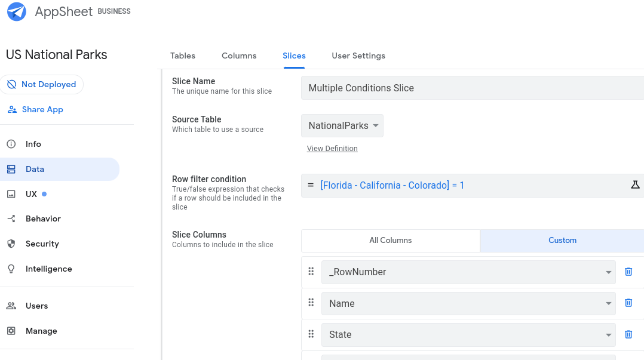Click the US National Parks app title
644x360 pixels.
pos(57,54)
